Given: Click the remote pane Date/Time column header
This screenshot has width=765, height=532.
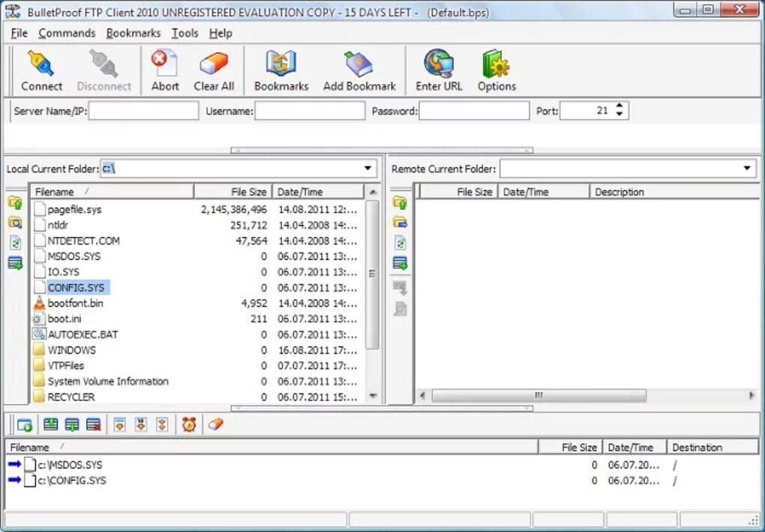Looking at the screenshot, I should [544, 192].
